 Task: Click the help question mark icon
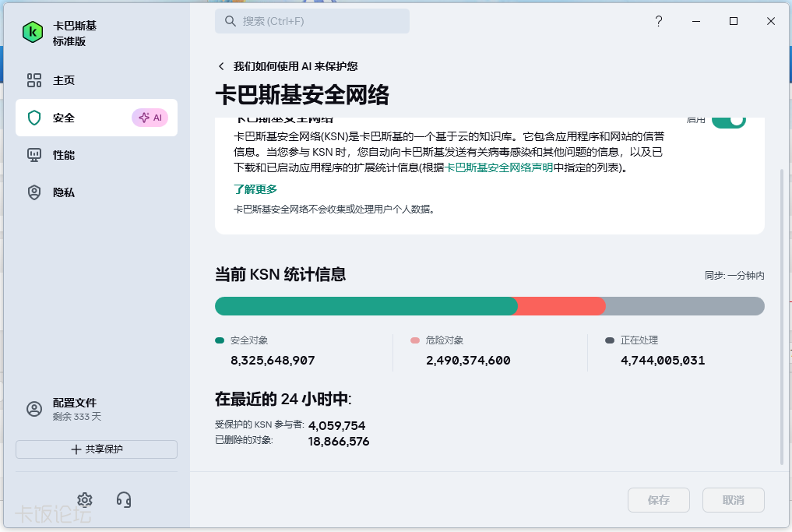click(658, 21)
